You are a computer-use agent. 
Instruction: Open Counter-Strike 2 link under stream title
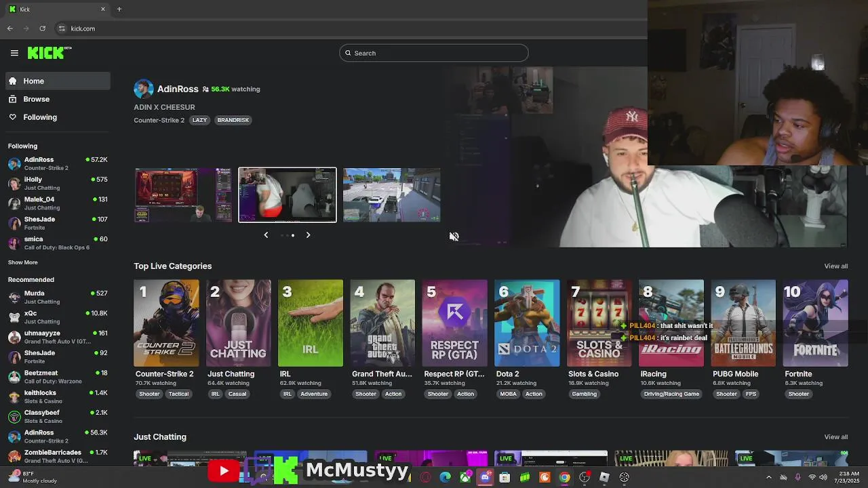[x=159, y=120]
